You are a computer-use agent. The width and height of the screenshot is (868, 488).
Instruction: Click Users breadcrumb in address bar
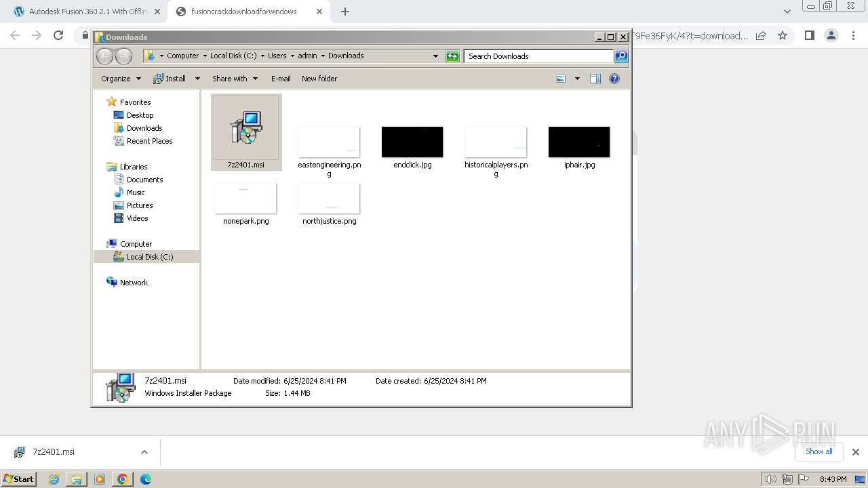277,56
